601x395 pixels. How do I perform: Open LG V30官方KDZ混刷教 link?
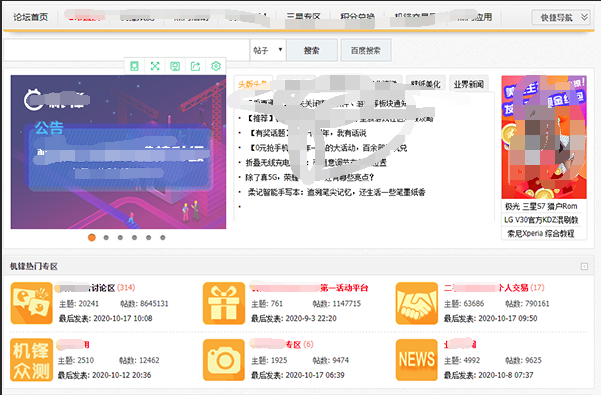[541, 220]
